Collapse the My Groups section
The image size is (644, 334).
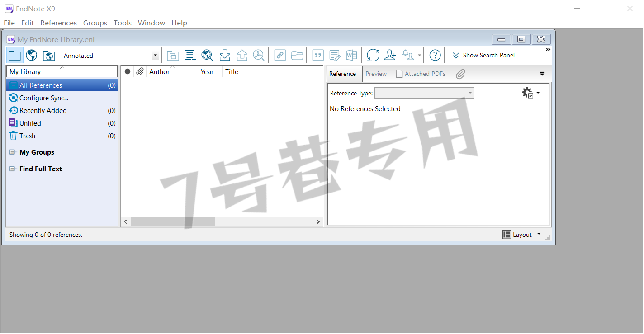12,152
